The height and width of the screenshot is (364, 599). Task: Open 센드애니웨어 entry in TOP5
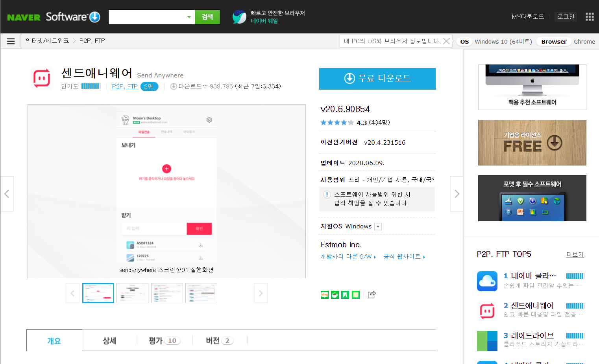pyautogui.click(x=532, y=306)
